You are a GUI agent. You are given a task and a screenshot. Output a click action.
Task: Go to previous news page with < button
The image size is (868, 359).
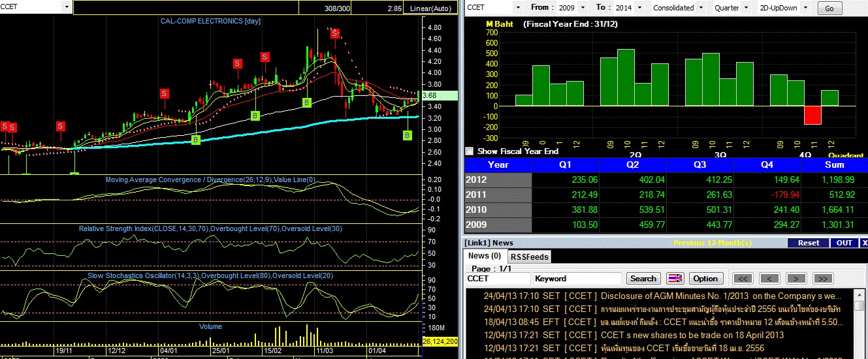point(770,279)
